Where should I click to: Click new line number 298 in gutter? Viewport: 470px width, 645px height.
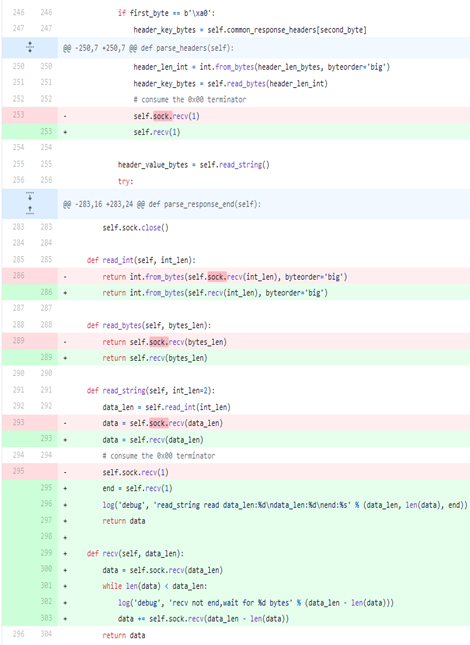pyautogui.click(x=46, y=536)
